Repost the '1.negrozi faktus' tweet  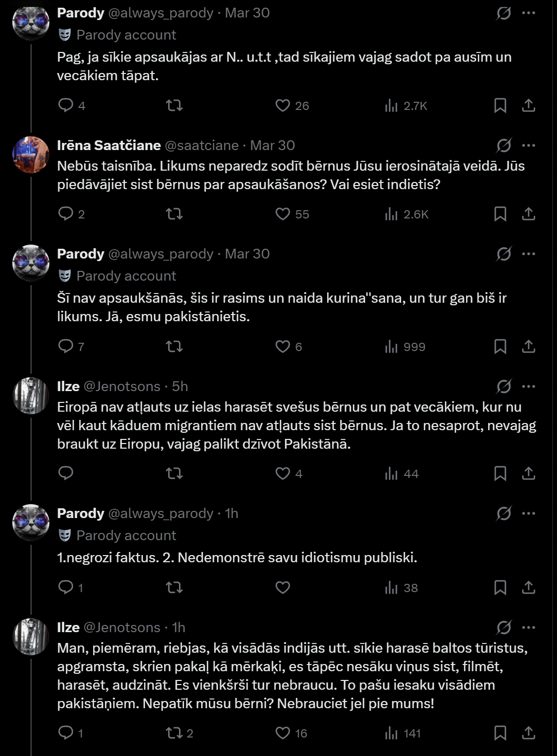tap(174, 587)
